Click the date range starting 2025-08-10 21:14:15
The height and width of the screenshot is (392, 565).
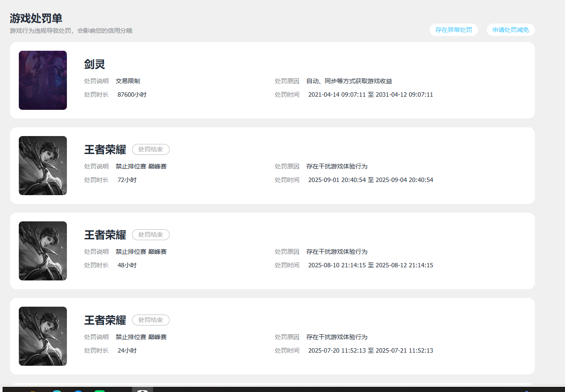(x=370, y=265)
